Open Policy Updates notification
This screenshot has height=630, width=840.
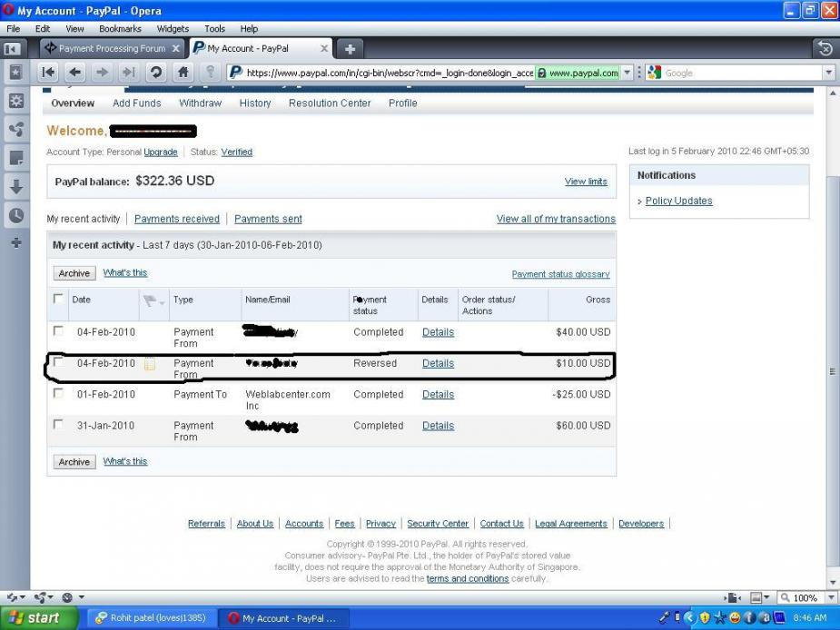678,201
